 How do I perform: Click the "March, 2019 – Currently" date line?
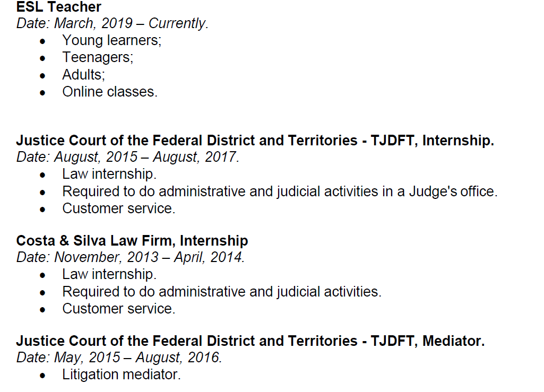[x=112, y=24]
